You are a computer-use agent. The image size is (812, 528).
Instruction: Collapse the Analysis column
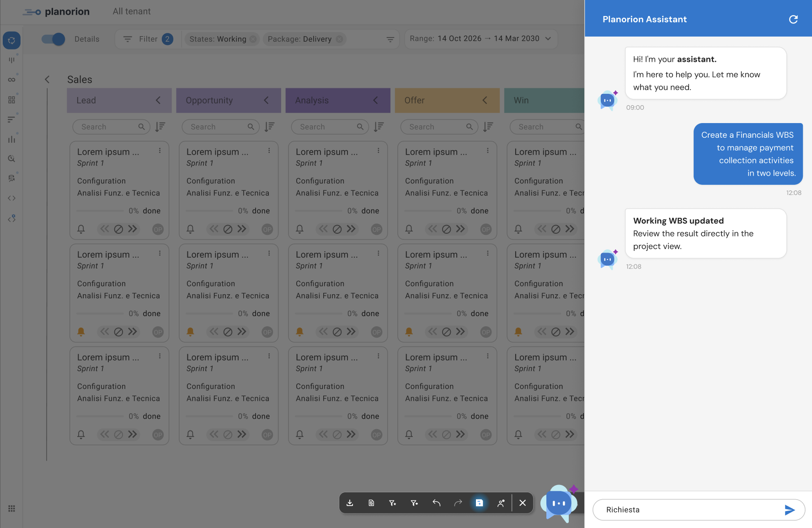coord(375,100)
